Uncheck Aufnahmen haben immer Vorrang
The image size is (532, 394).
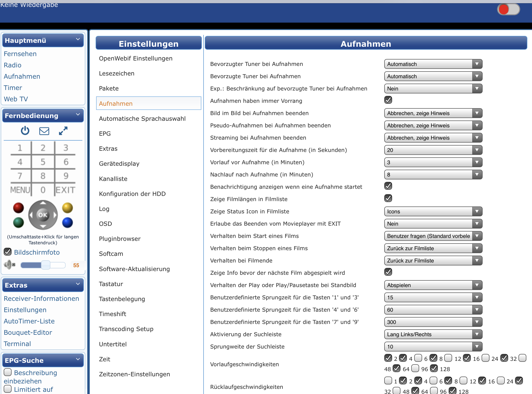pyautogui.click(x=388, y=100)
